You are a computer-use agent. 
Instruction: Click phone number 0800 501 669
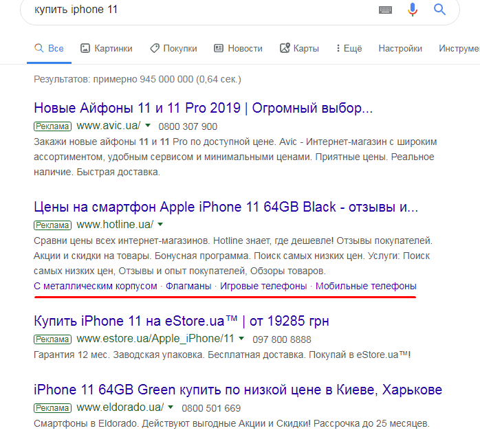coord(211,408)
